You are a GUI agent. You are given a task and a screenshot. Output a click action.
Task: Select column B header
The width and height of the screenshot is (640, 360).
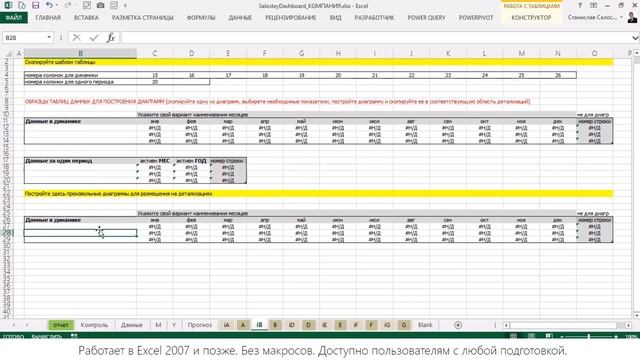click(x=80, y=53)
